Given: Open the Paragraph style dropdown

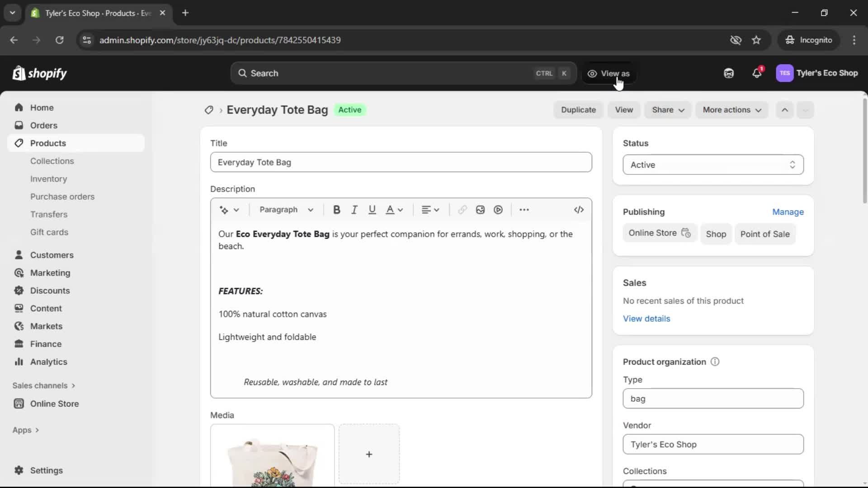Looking at the screenshot, I should click(286, 210).
